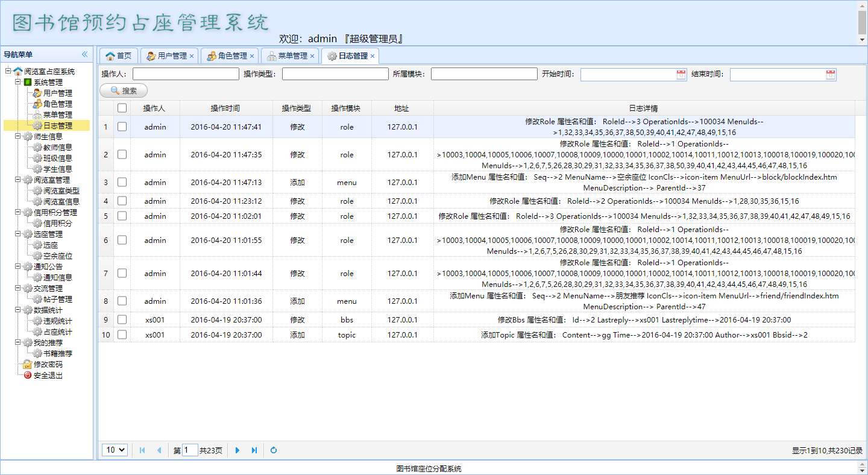Screen dimensions: 868x475
Task: Check the checkbox for row 1
Action: [122, 127]
